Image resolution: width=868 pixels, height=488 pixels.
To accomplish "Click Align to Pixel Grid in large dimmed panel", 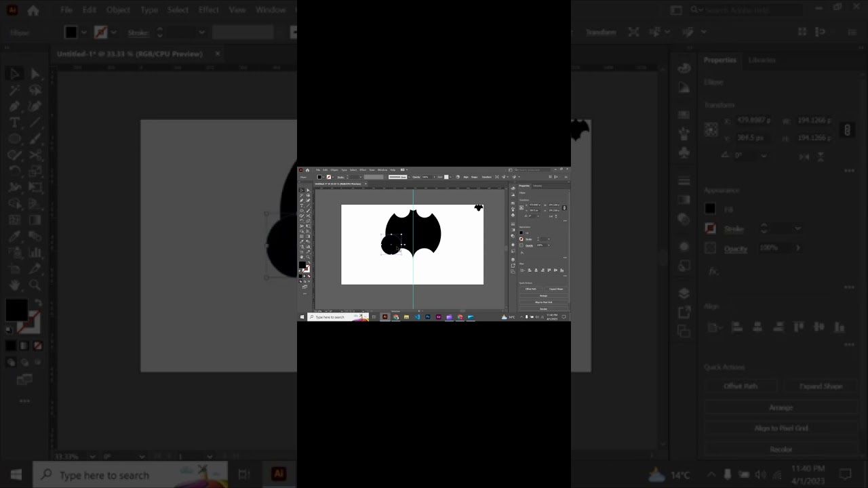I will [x=781, y=428].
